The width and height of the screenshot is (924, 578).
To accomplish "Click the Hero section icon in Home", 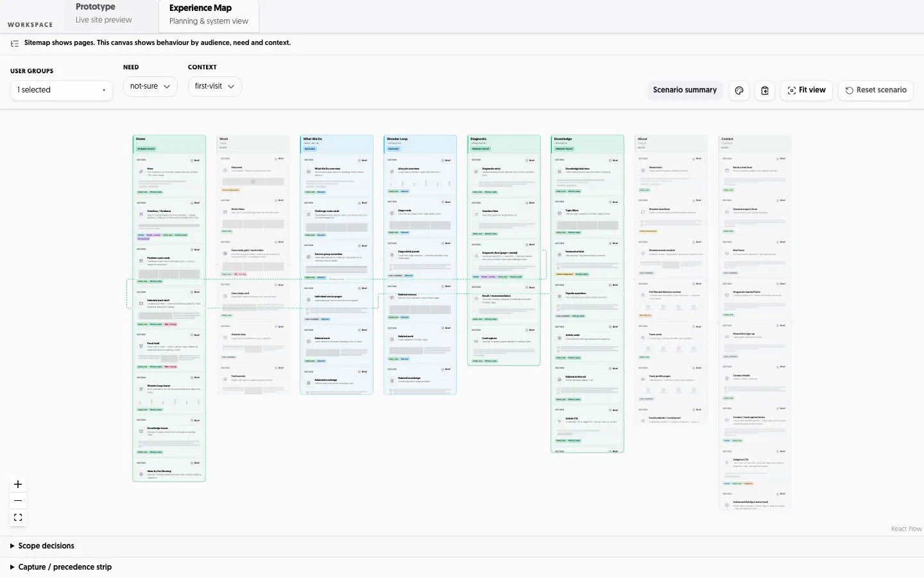I will [x=141, y=171].
